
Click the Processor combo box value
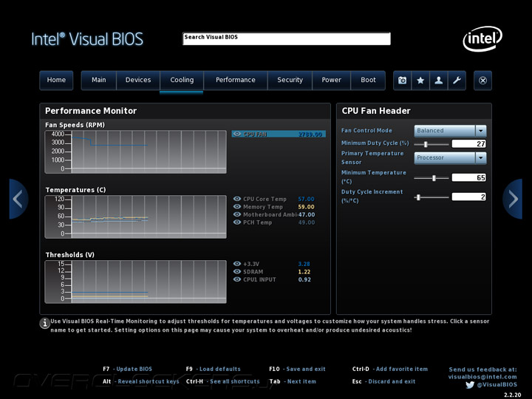(445, 158)
